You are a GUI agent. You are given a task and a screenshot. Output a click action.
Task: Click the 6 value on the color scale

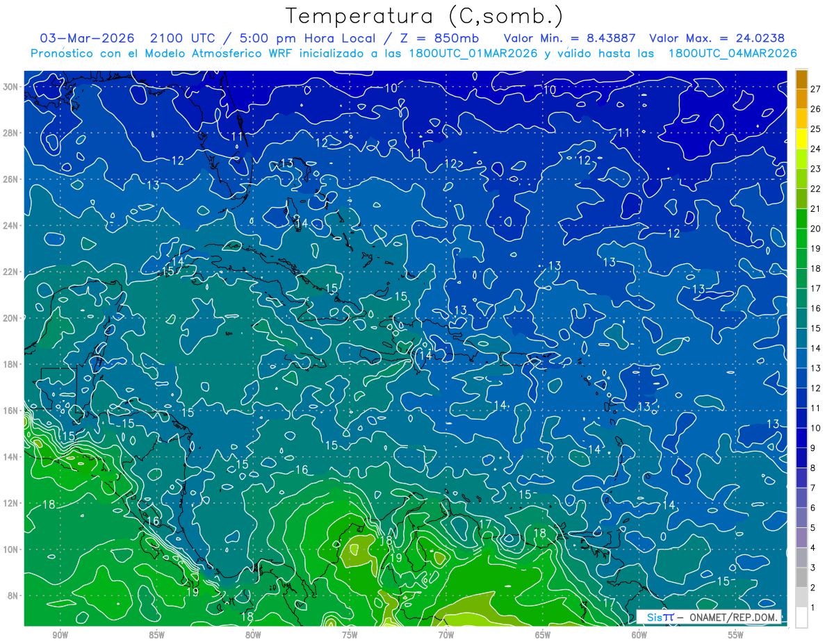[813, 508]
